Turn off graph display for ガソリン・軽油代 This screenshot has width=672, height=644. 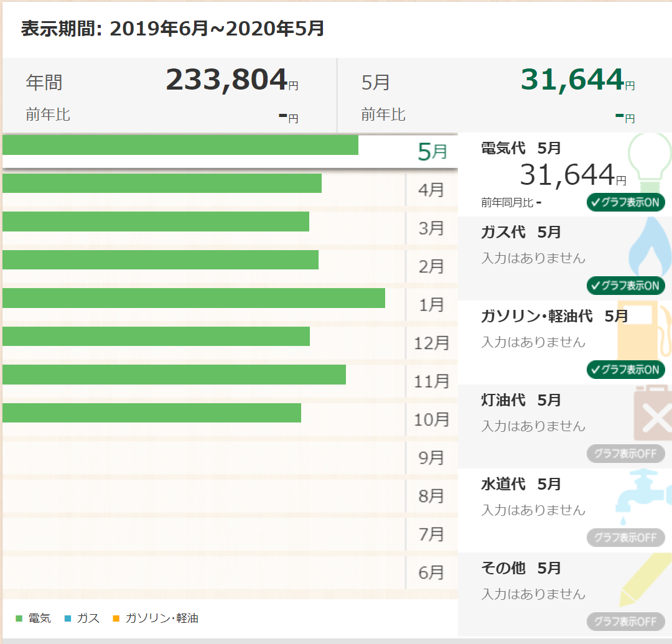click(x=626, y=370)
